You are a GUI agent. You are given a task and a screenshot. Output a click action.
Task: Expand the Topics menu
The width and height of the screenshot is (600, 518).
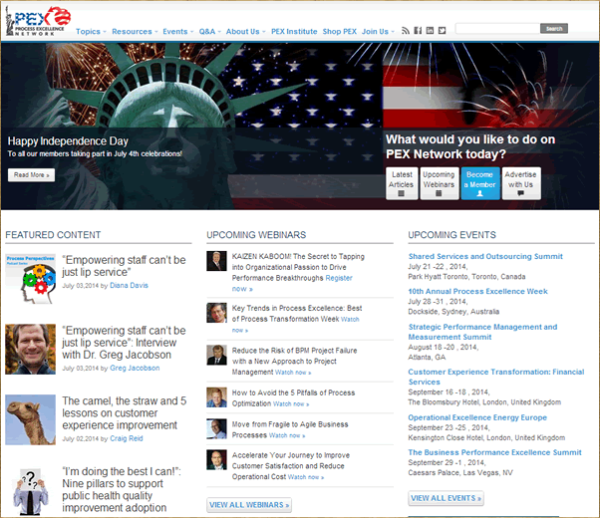coord(91,31)
